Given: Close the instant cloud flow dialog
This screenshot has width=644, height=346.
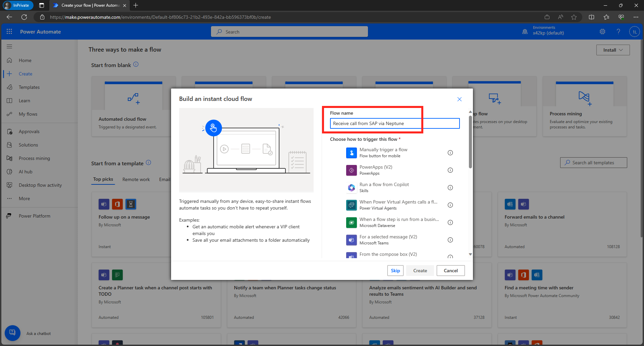Looking at the screenshot, I should [460, 99].
